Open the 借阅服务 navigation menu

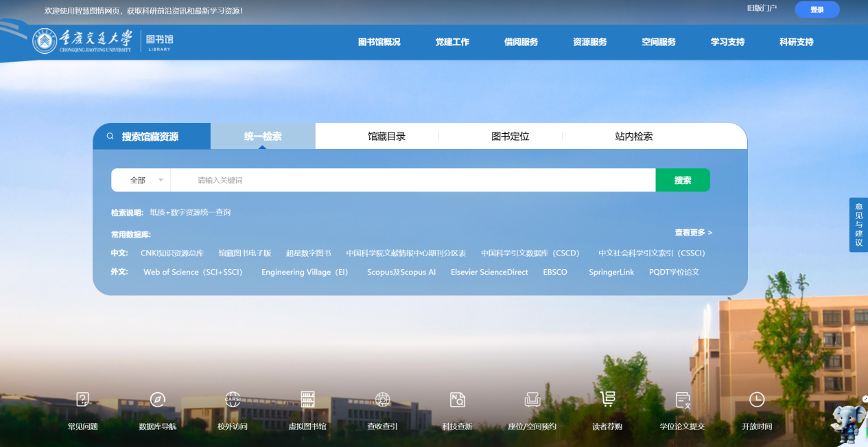tap(521, 42)
